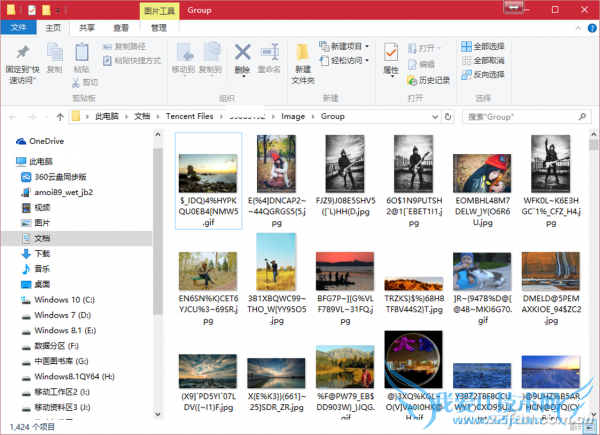Click the Pin to Quick access icon
The image size is (600, 435).
[x=23, y=53]
